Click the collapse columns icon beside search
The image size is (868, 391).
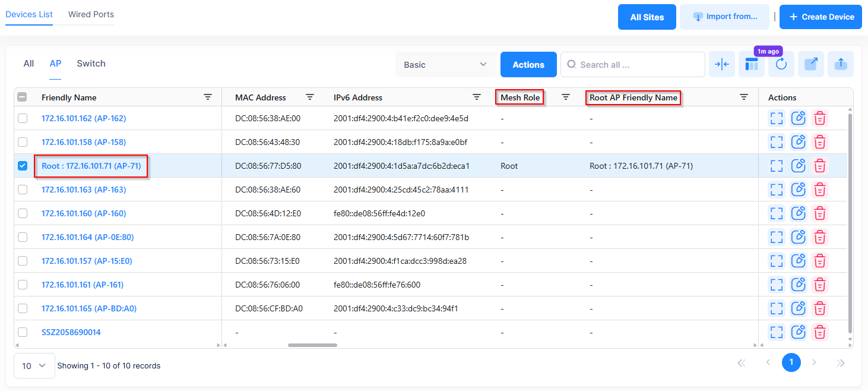[721, 65]
